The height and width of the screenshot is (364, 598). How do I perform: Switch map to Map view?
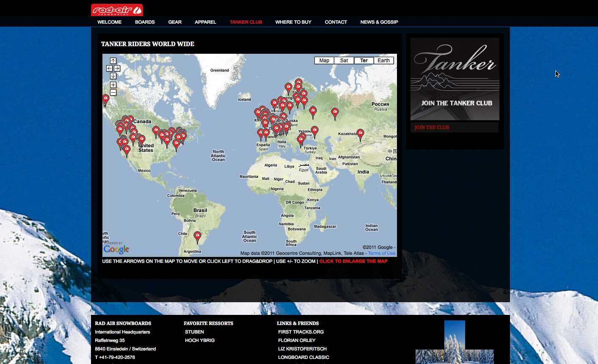click(325, 61)
